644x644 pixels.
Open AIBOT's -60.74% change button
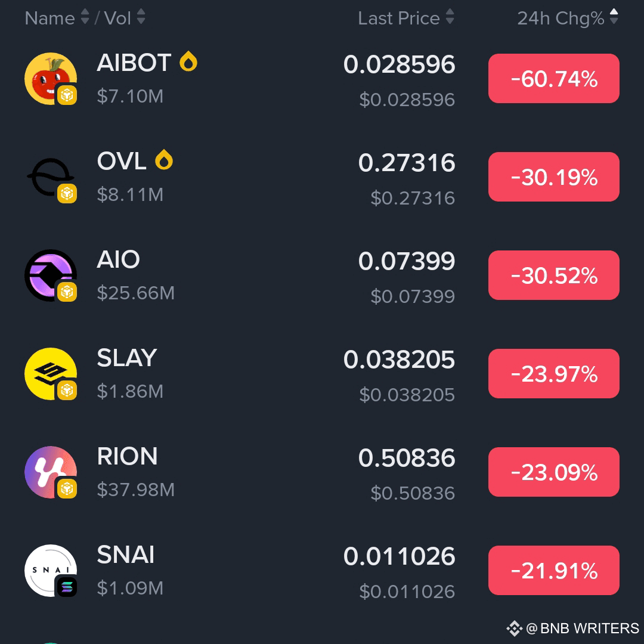[x=553, y=78]
